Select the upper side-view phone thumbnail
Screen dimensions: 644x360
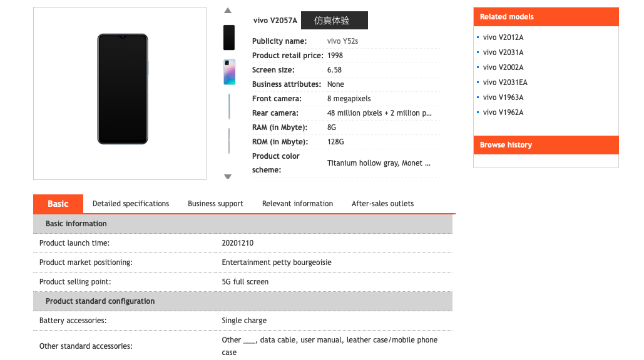tap(229, 107)
